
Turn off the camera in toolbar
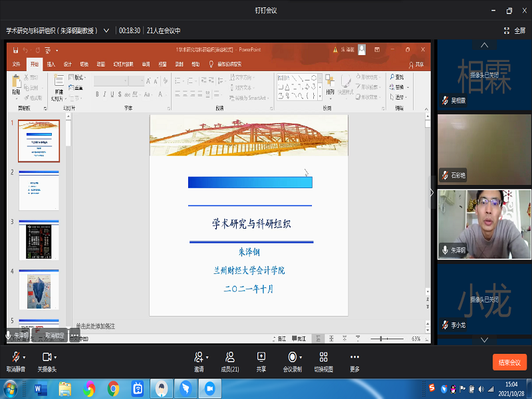pyautogui.click(x=46, y=358)
